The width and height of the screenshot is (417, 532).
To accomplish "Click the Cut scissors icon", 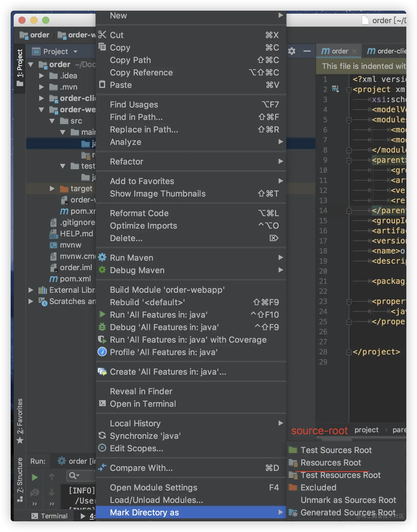I will (x=102, y=35).
